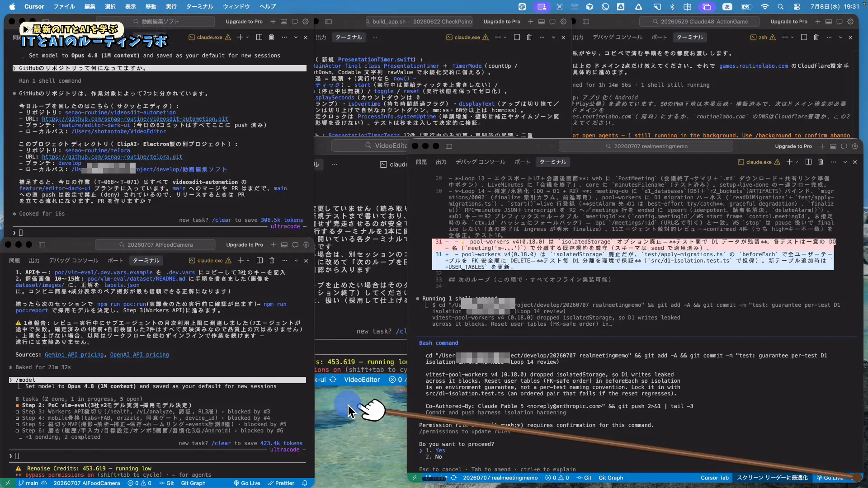The height and width of the screenshot is (488, 868).
Task: Click remote indicator icon in AIFoodCamera status bar
Action: pos(7,483)
